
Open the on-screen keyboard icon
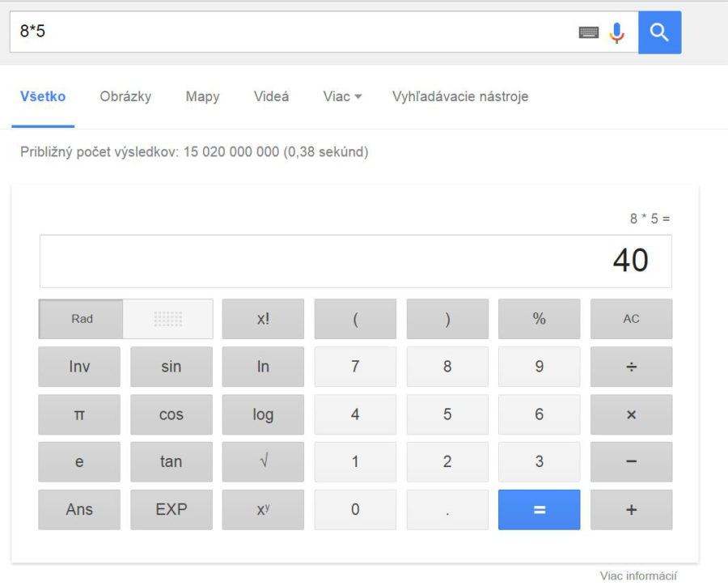(x=589, y=32)
